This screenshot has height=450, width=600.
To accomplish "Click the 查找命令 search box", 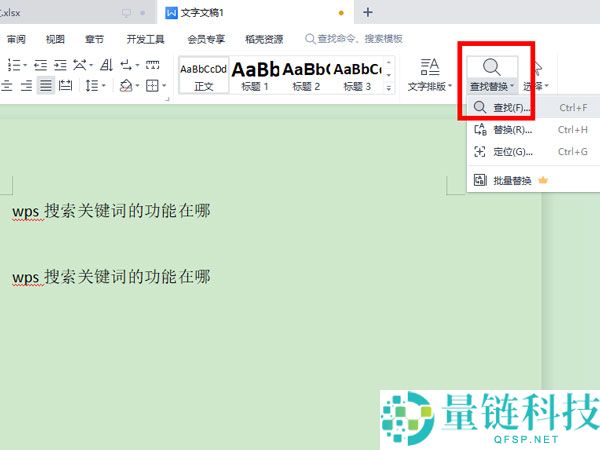I will pyautogui.click(x=354, y=39).
